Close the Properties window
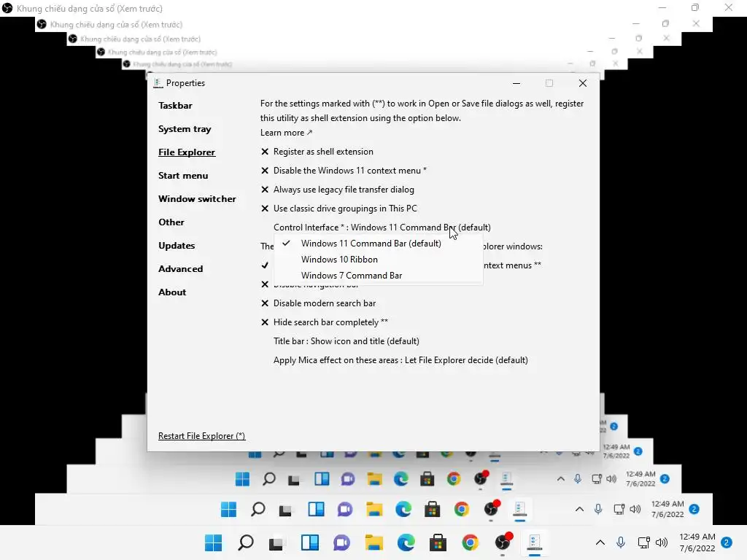The height and width of the screenshot is (560, 747). [583, 83]
